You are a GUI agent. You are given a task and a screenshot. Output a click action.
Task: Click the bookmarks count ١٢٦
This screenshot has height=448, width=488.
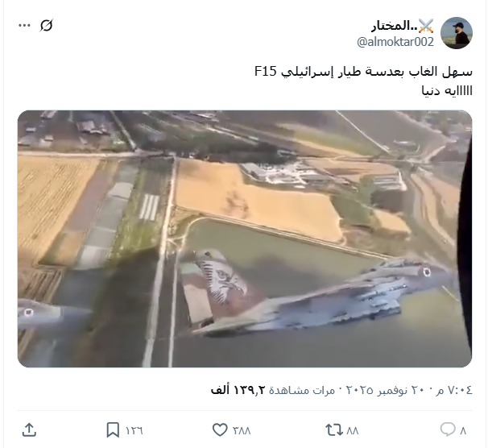(x=134, y=431)
